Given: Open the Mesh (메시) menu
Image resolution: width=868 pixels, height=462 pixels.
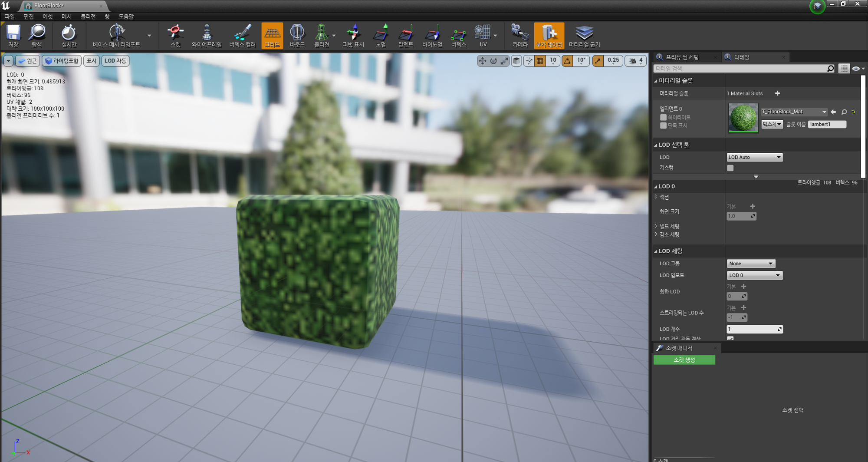Looking at the screenshot, I should pyautogui.click(x=66, y=16).
